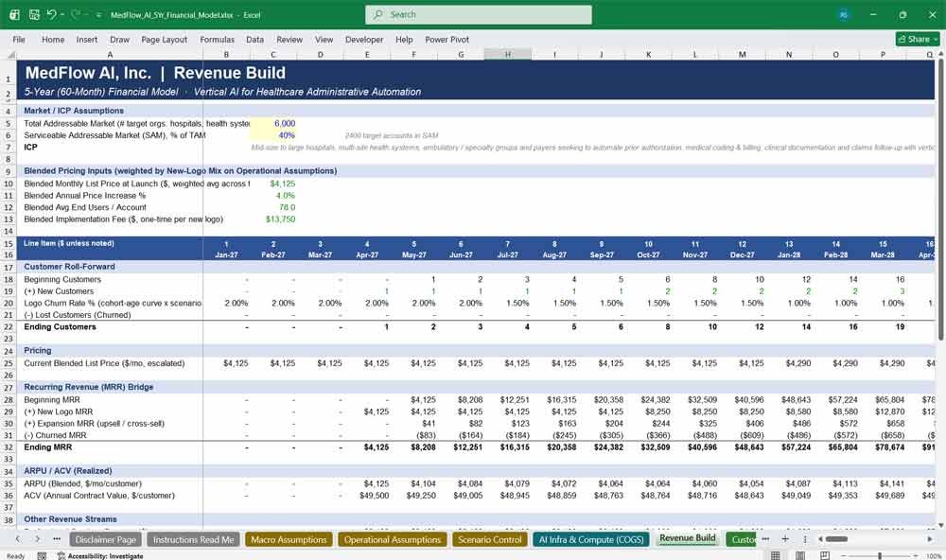Select the 4.0% annual price increase cell
This screenshot has height=560, width=946.
(273, 196)
